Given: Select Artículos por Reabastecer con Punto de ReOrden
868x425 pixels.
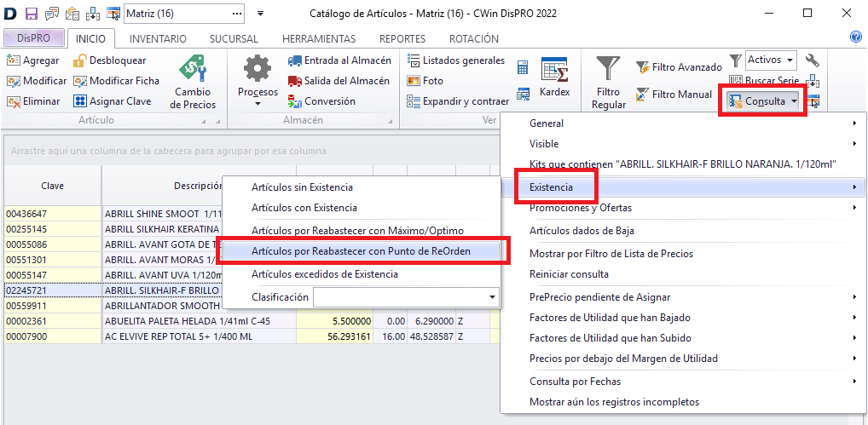Looking at the screenshot, I should point(361,251).
